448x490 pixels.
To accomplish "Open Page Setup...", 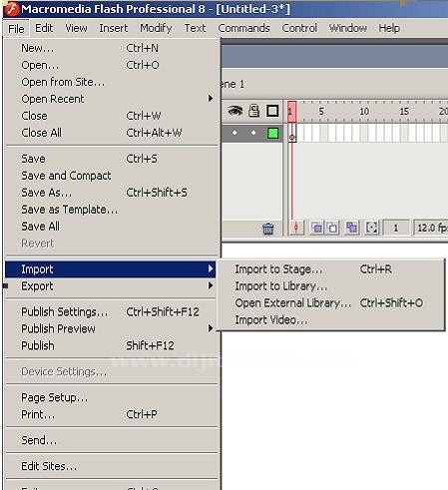I will click(111, 398).
